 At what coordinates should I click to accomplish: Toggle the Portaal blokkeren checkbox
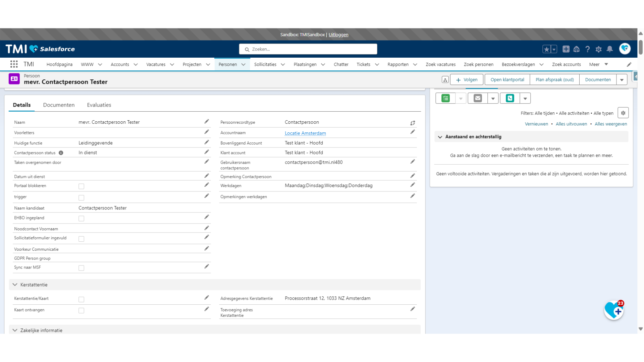point(81,186)
